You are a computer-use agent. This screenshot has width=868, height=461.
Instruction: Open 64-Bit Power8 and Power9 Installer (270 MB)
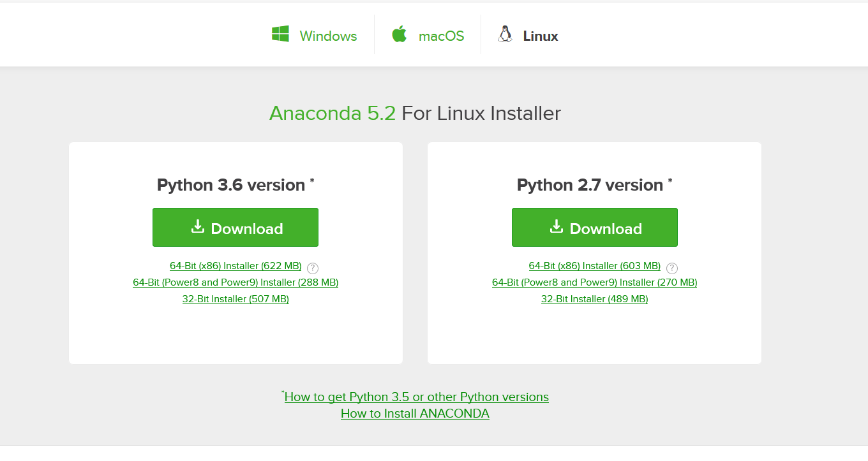tap(594, 282)
